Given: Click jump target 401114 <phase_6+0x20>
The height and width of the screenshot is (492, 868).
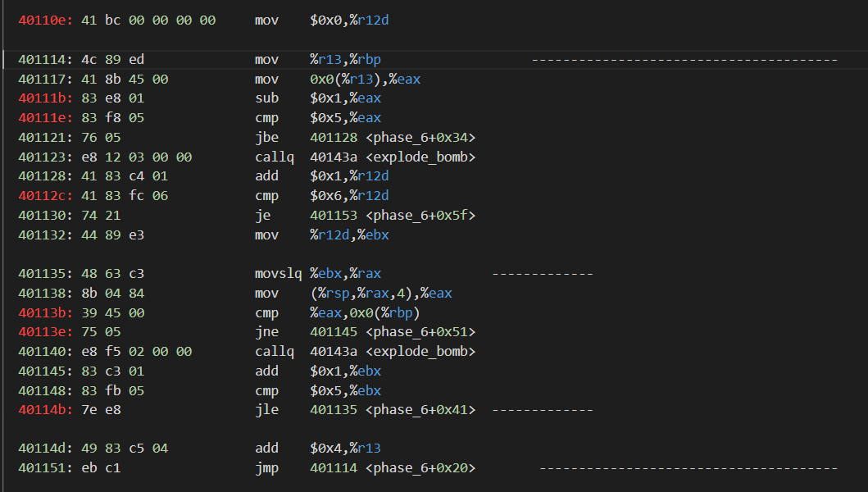Looking at the screenshot, I should pyautogui.click(x=393, y=468).
